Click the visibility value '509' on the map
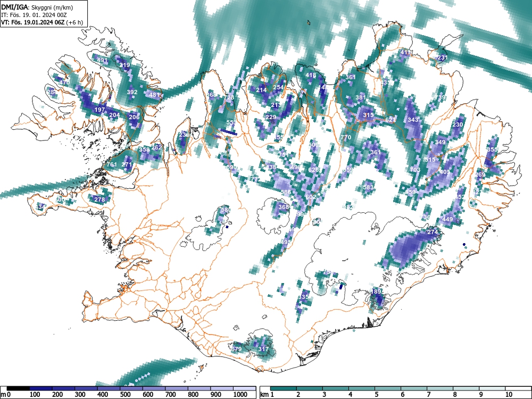 click(x=313, y=145)
